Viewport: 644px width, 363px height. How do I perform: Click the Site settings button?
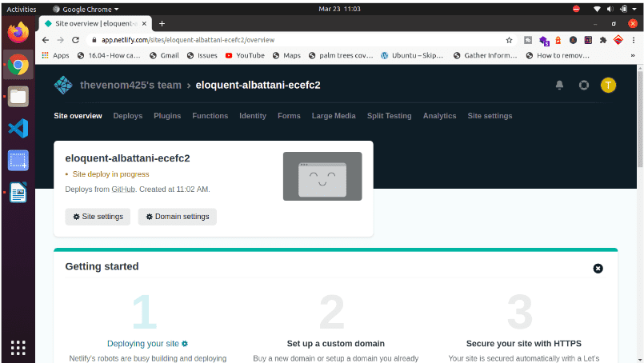(98, 217)
